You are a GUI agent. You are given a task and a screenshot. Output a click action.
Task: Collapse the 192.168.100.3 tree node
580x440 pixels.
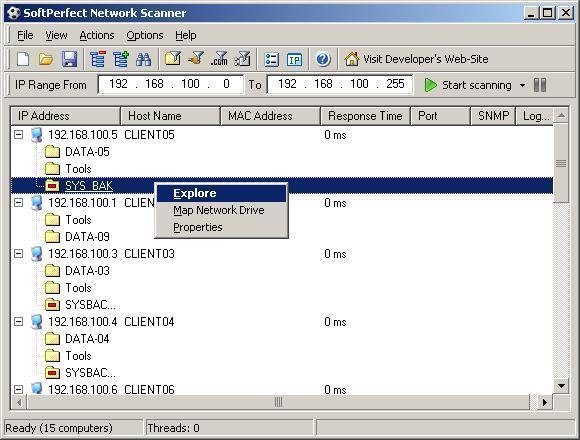(18, 254)
